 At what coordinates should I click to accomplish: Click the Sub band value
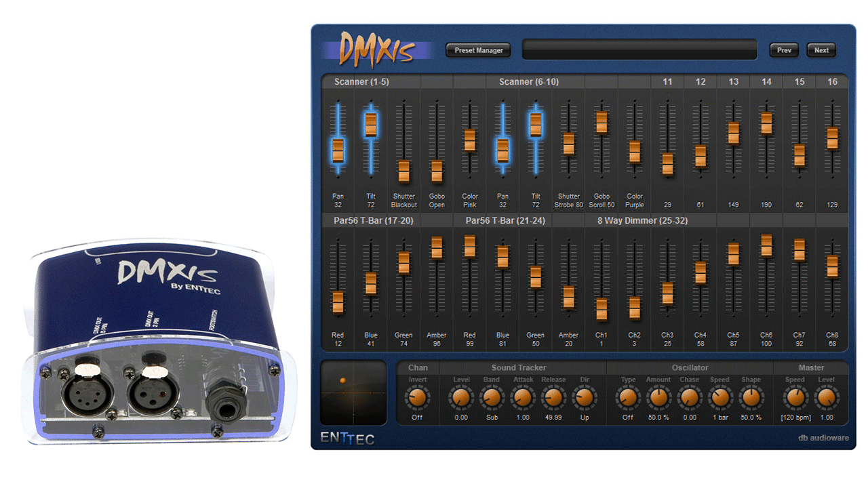coord(492,418)
